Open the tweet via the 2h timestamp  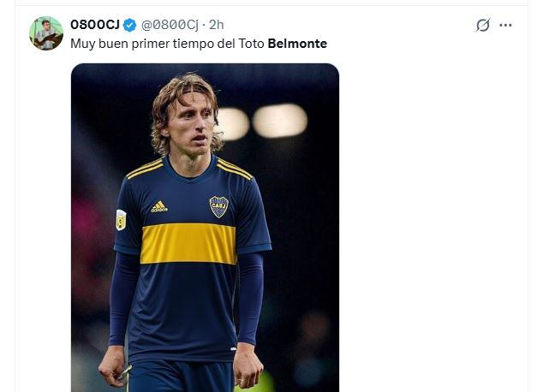pos(217,25)
